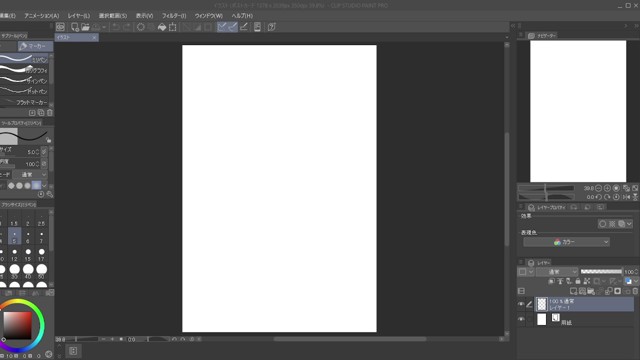The height and width of the screenshot is (360, 640).
Task: Select the マーカー sub tool tab
Action: tap(35, 46)
